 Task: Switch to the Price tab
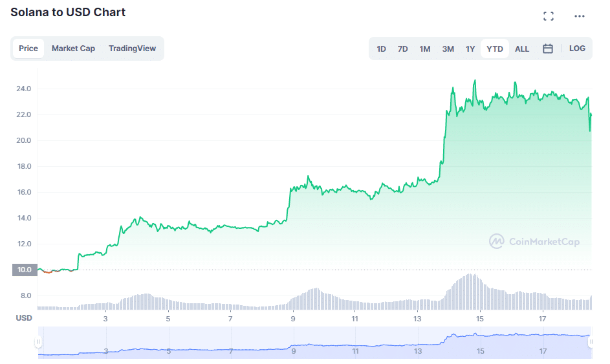point(28,48)
